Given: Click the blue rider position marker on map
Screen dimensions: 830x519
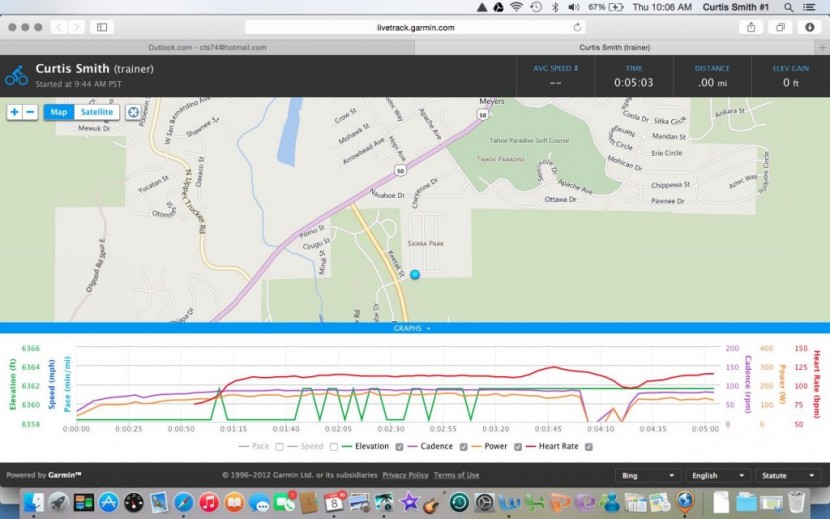Looking at the screenshot, I should point(415,274).
